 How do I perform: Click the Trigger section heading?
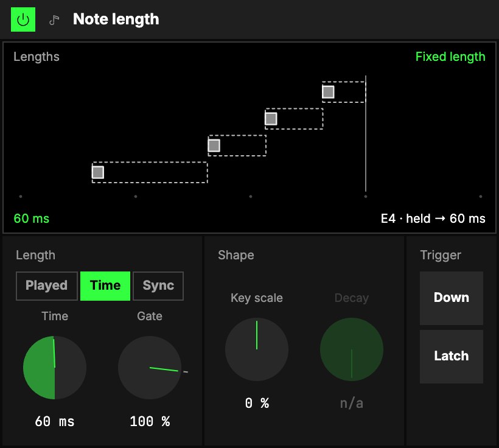coord(441,256)
